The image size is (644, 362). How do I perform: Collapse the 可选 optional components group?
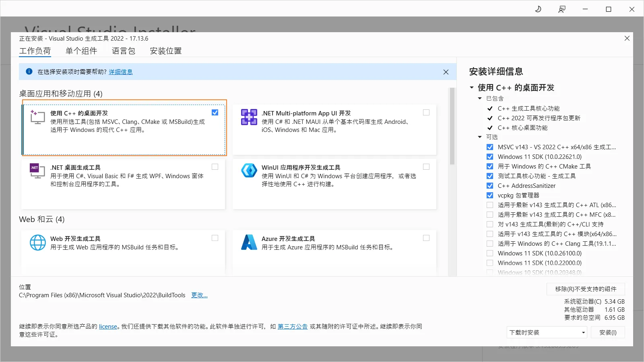pyautogui.click(x=480, y=137)
